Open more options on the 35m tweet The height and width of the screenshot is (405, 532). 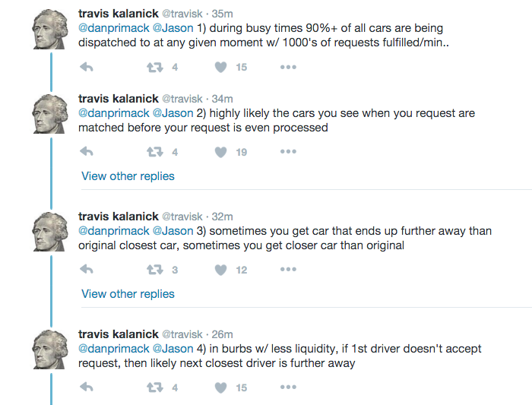pos(288,68)
